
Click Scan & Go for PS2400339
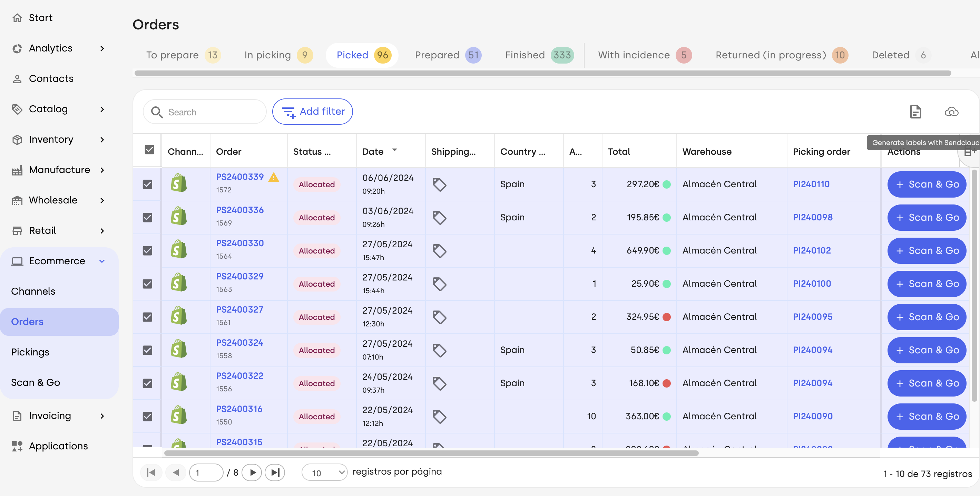click(x=927, y=184)
